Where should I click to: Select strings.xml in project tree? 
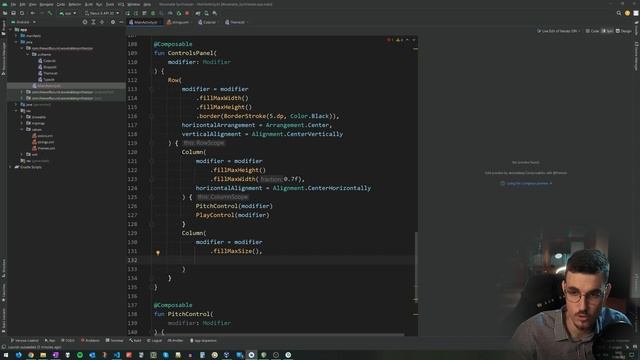click(x=43, y=142)
